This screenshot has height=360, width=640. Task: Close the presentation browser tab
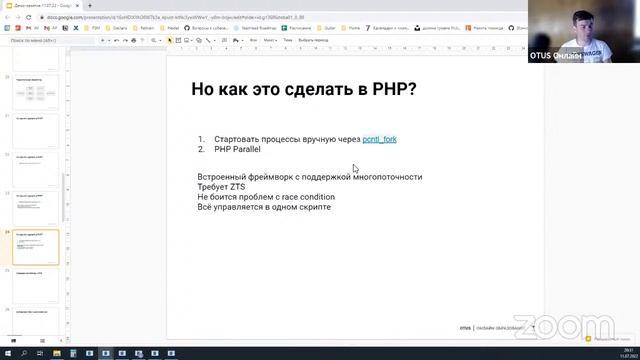click(x=77, y=6)
